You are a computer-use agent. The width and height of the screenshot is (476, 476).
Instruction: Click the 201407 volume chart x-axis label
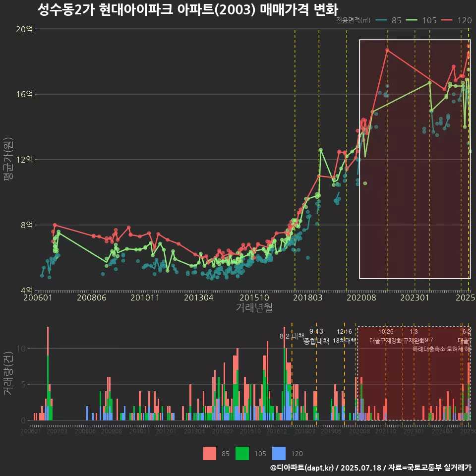click(223, 431)
